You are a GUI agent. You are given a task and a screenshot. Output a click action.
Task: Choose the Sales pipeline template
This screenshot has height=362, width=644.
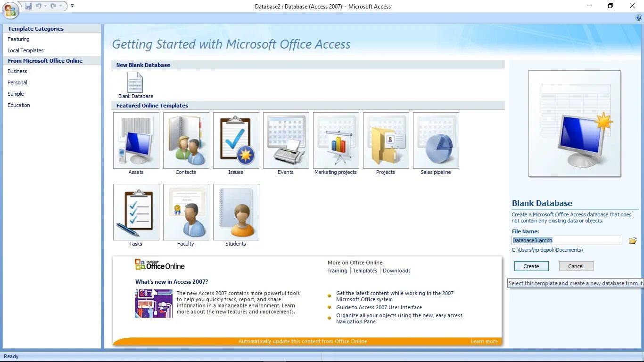click(x=436, y=143)
